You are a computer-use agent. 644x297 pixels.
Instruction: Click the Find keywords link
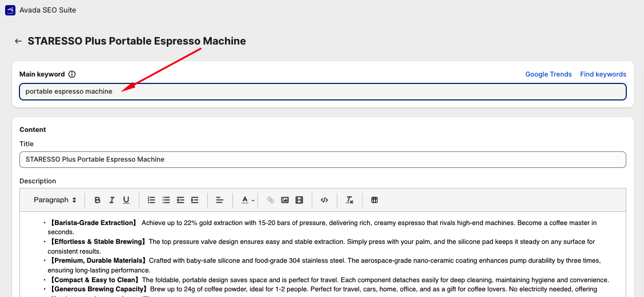[603, 74]
